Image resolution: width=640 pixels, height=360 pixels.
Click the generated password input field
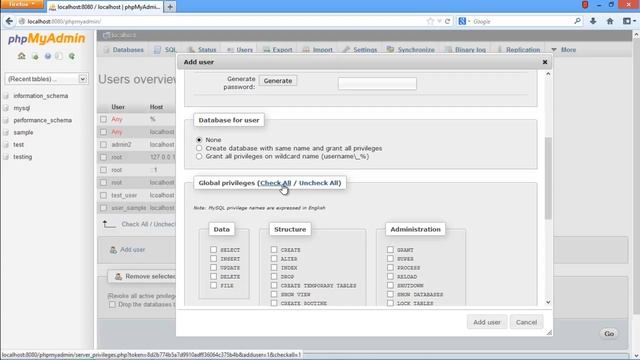[x=377, y=84]
